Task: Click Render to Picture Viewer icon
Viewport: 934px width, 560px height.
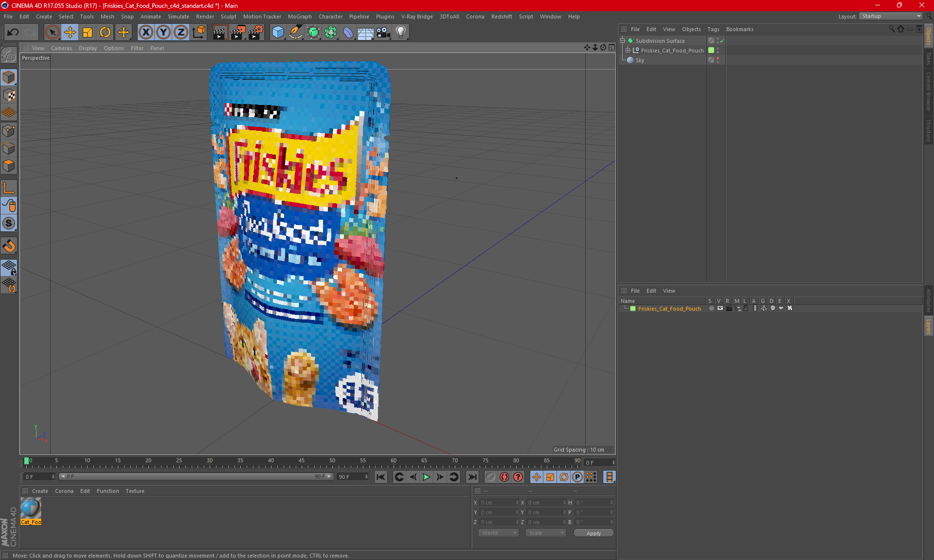Action: click(x=238, y=33)
